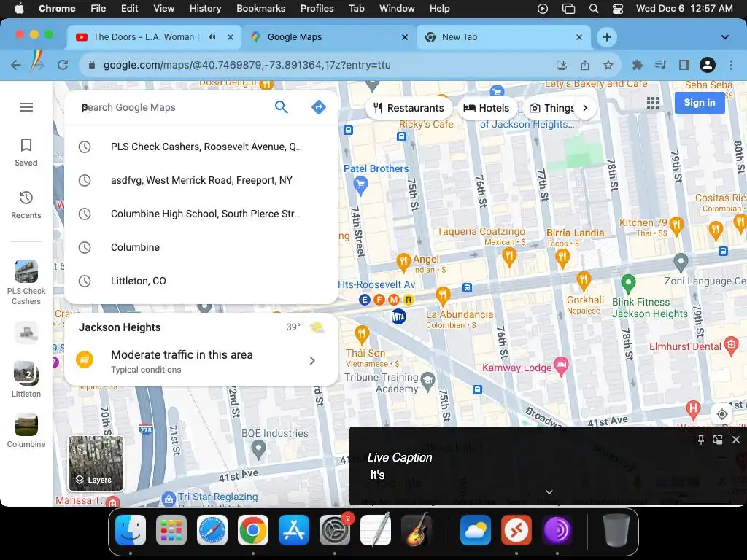747x560 pixels.
Task: Close the Live Caption window
Action: (735, 440)
